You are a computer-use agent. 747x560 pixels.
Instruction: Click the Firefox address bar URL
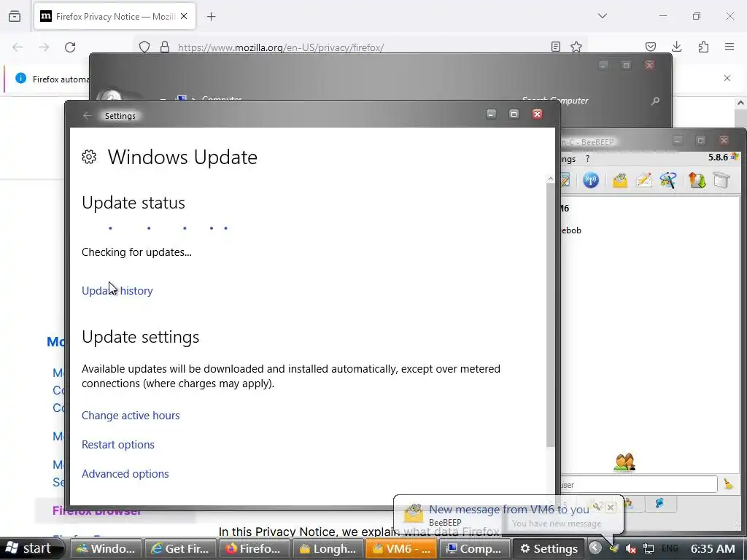pos(281,47)
